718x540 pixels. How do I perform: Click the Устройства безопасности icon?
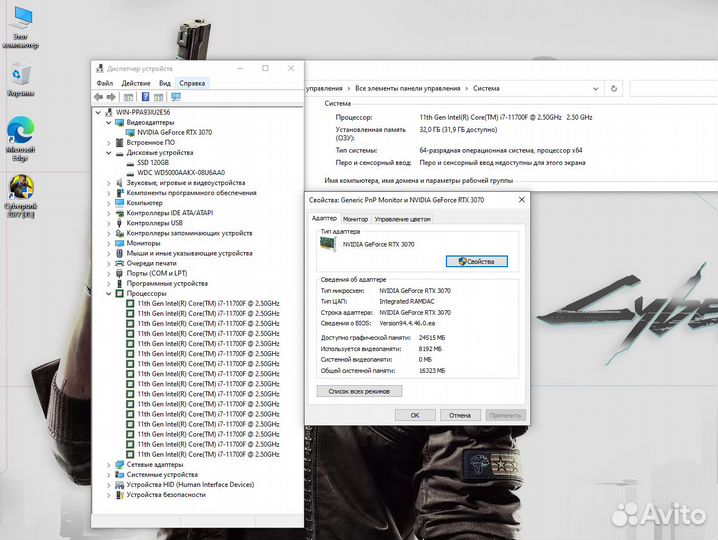120,495
